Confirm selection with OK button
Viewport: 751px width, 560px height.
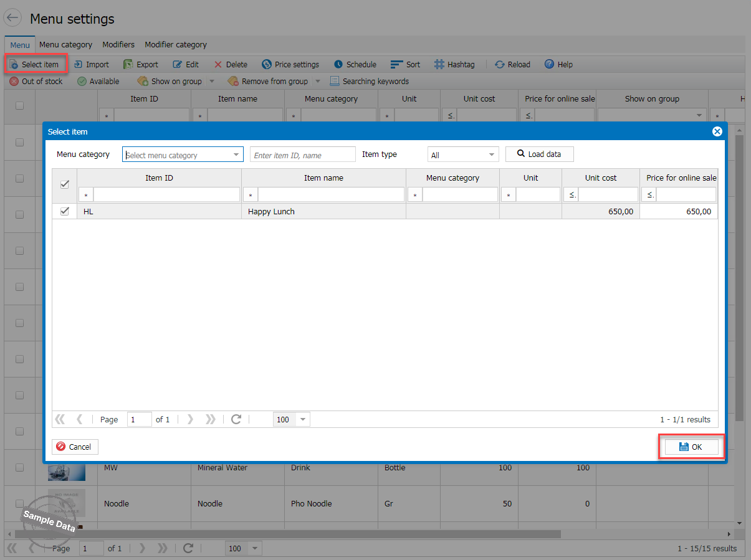pyautogui.click(x=691, y=447)
